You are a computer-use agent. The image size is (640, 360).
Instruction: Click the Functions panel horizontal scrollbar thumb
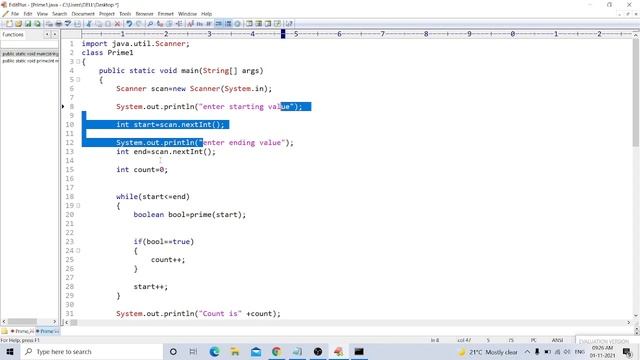pyautogui.click(x=22, y=322)
